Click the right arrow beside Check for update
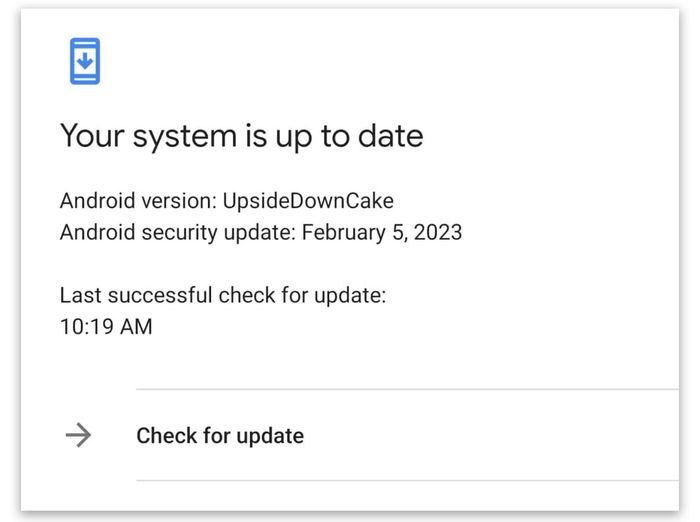 click(77, 435)
